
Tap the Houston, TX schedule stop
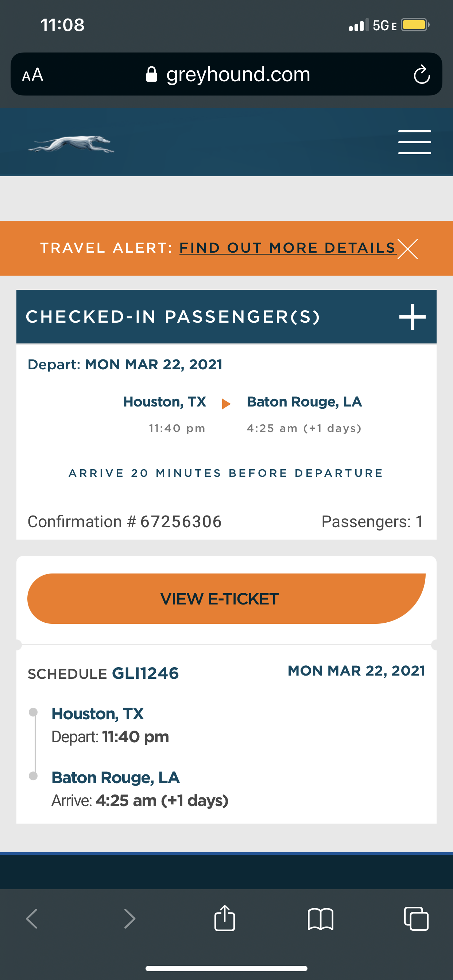[x=97, y=714]
